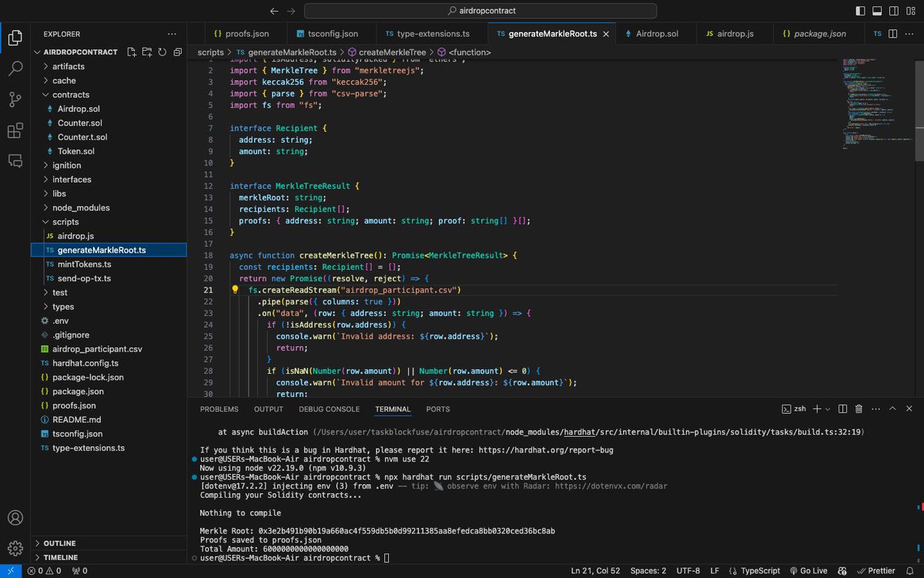The image size is (924, 578).
Task: Click New Folder icon in Explorer header
Action: coord(147,52)
